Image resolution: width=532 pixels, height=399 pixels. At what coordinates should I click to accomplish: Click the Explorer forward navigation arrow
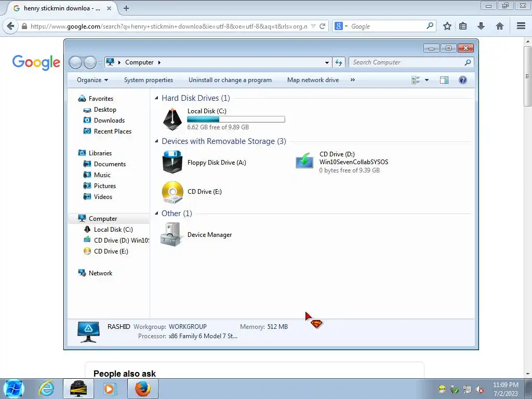90,62
